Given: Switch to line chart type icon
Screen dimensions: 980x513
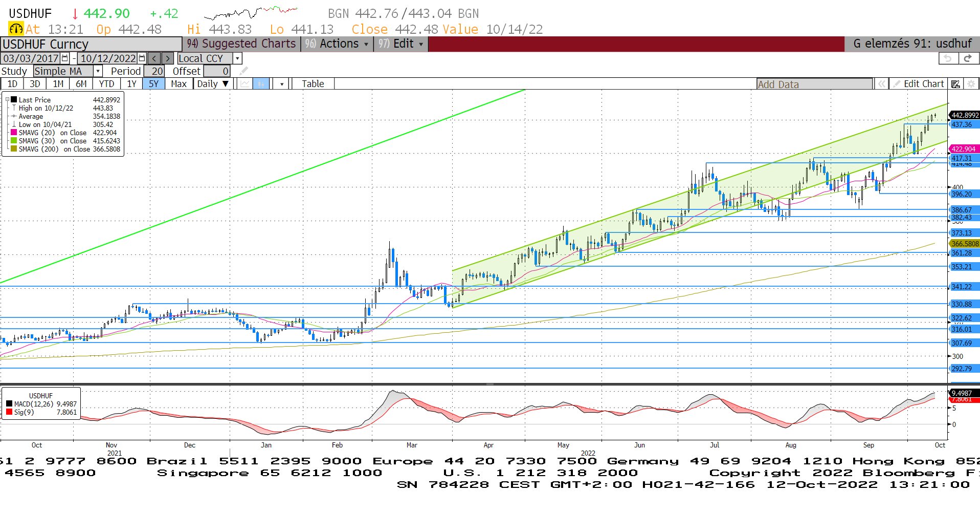Looking at the screenshot, I should click(246, 84).
